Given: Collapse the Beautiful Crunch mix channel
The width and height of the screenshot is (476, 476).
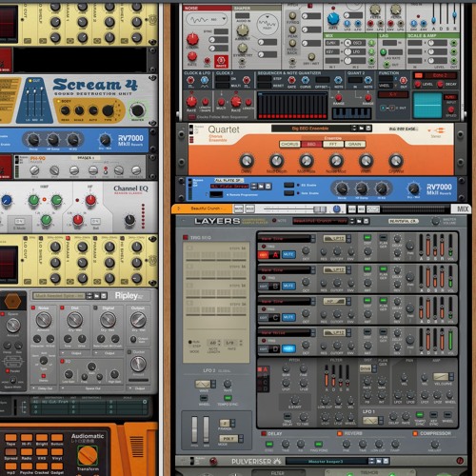Looking at the screenshot, I should pos(178,208).
